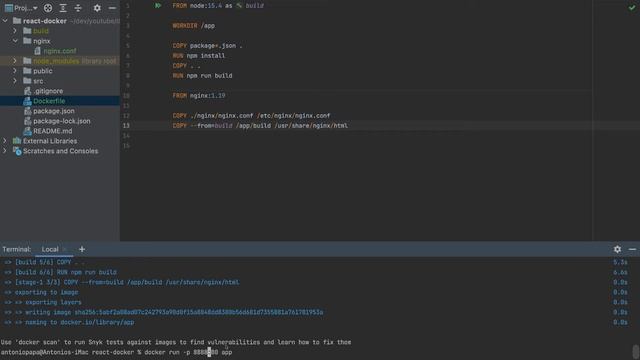The width and height of the screenshot is (640, 360).
Task: Click the public folder icon
Action: 27,71
